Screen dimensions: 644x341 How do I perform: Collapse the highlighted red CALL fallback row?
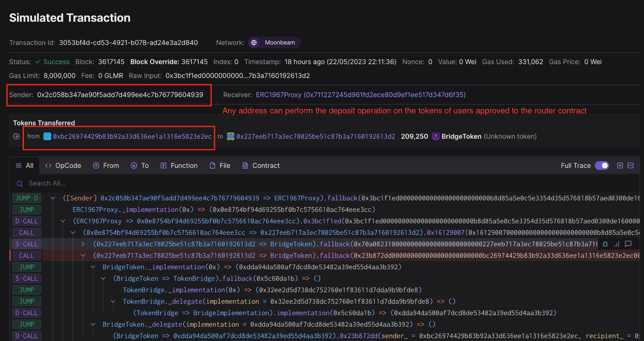(83, 255)
